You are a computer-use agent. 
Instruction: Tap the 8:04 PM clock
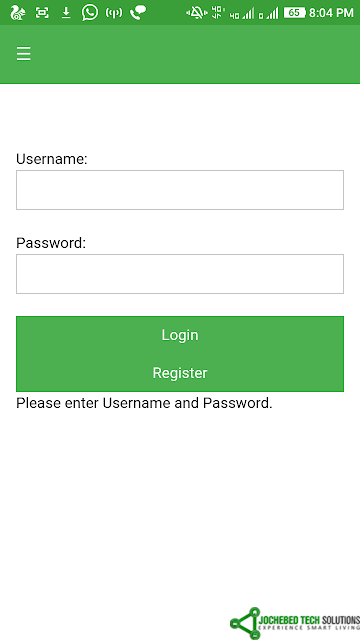pyautogui.click(x=331, y=13)
